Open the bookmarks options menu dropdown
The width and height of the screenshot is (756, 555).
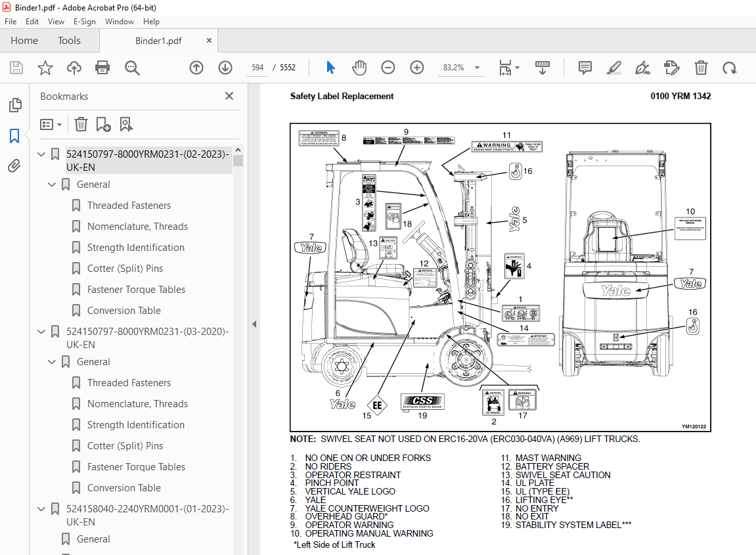pyautogui.click(x=51, y=124)
